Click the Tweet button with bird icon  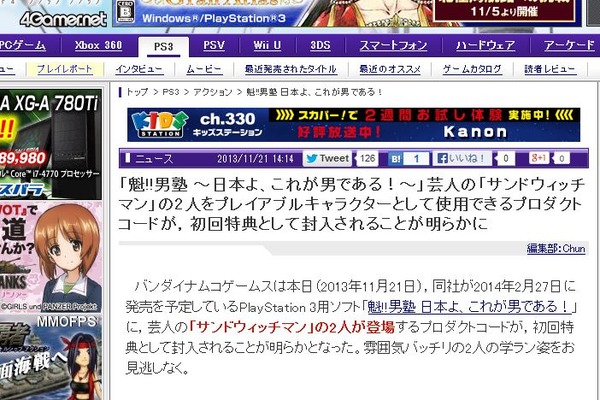(x=327, y=158)
